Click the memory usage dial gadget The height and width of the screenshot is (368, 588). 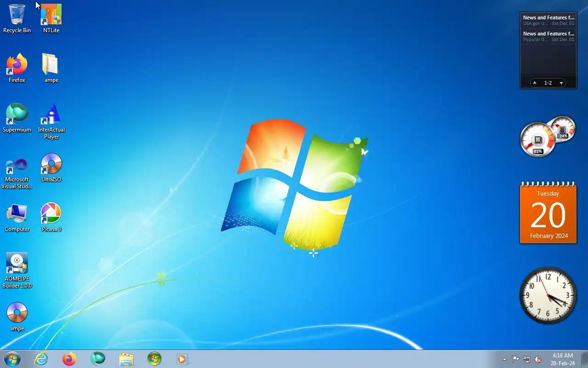pos(563,128)
